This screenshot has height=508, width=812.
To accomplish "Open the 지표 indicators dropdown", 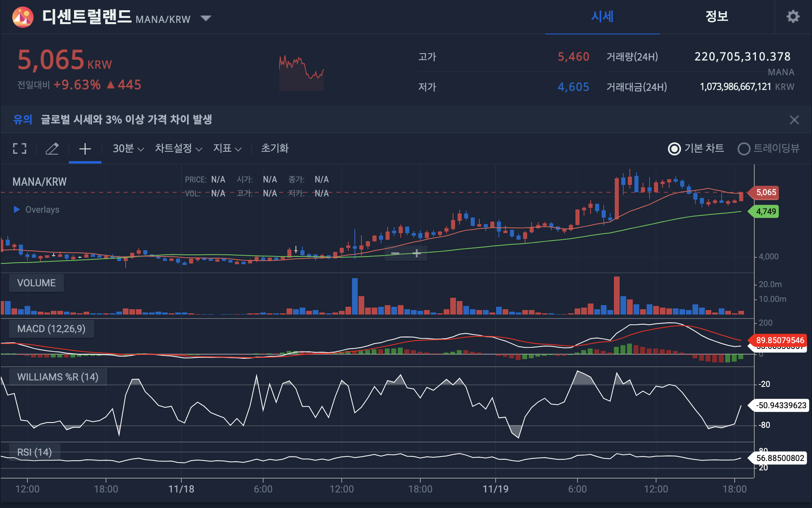I will 227,148.
